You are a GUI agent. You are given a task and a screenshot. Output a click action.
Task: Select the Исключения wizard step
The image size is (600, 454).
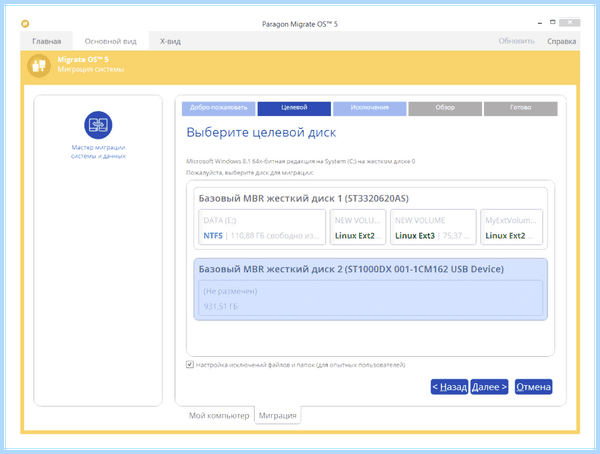point(369,108)
